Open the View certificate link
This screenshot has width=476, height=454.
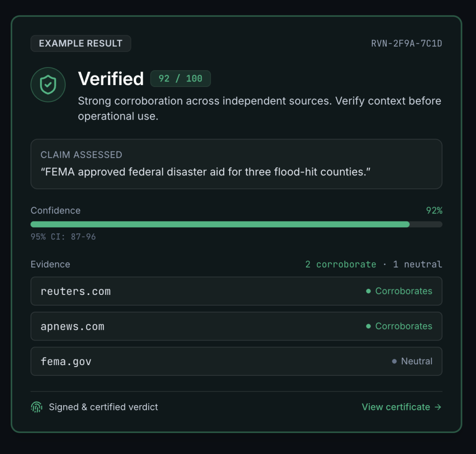point(402,407)
